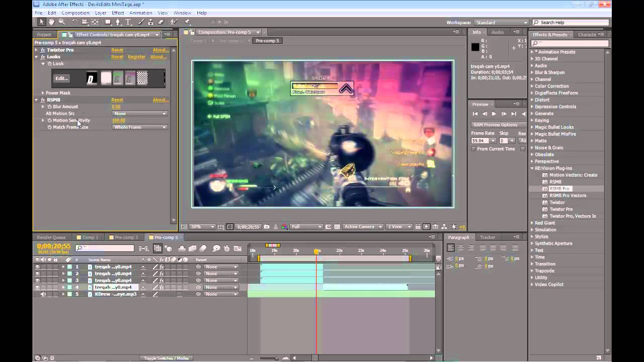
Task: Expand Power Mask group
Action: click(43, 93)
